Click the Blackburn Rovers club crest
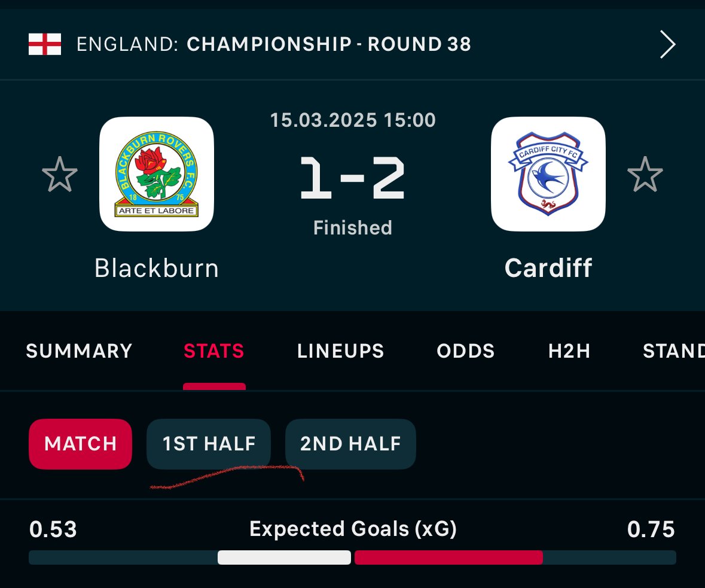 tap(157, 174)
